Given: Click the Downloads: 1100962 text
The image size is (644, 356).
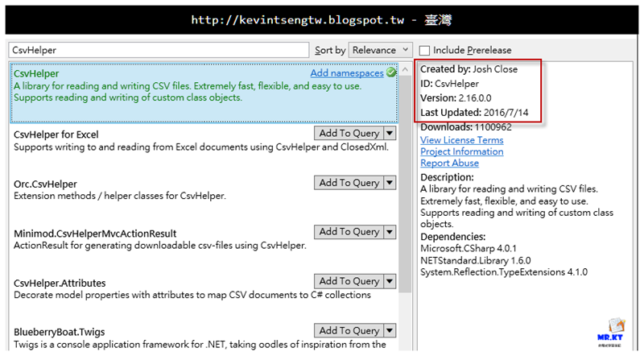Looking at the screenshot, I should pos(466,127).
